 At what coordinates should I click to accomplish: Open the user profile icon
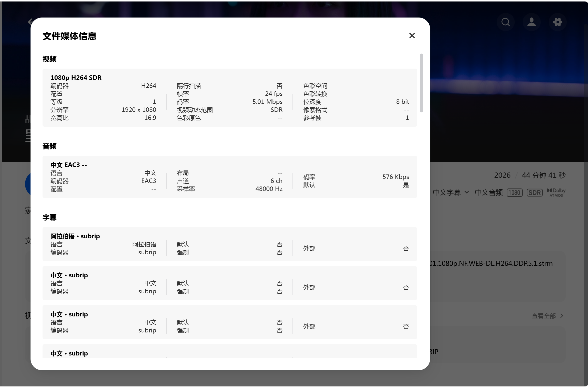(x=531, y=22)
